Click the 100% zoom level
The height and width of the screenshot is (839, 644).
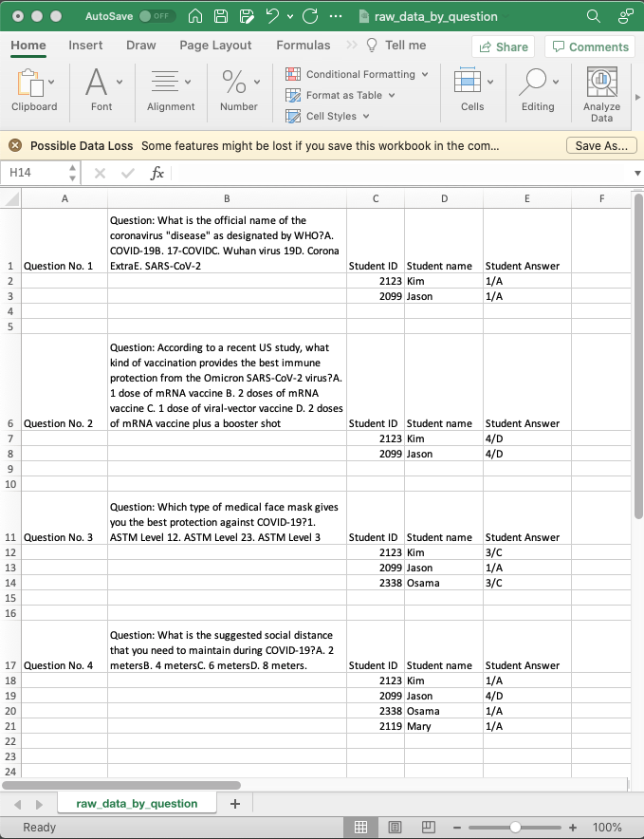pyautogui.click(x=607, y=828)
